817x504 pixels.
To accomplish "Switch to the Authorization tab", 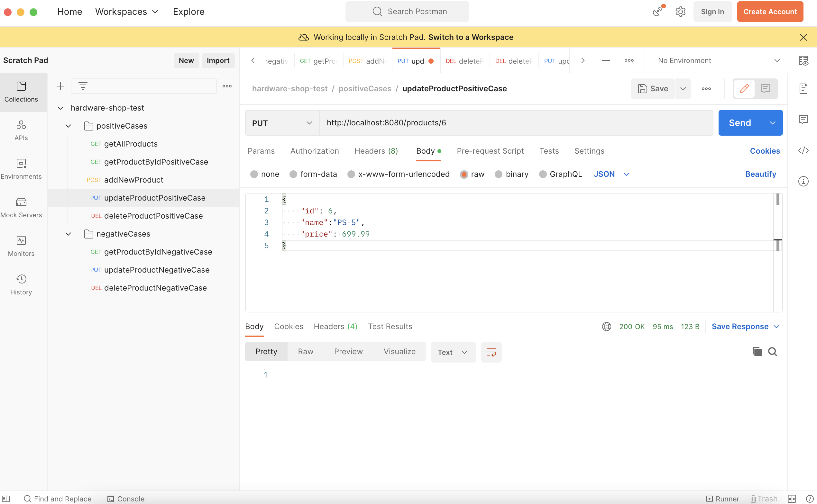I will (x=315, y=151).
